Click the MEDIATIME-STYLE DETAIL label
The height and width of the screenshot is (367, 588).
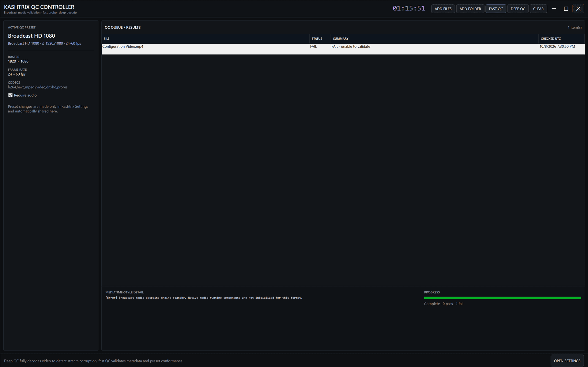tap(124, 292)
